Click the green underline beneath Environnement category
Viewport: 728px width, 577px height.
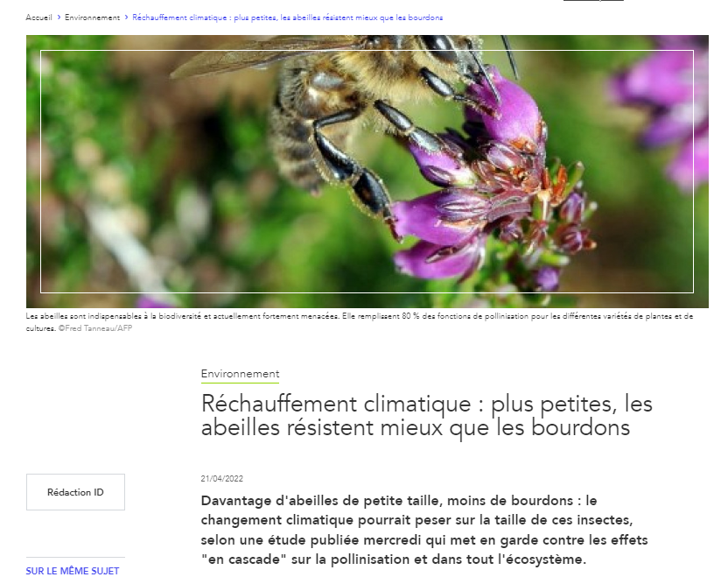coord(240,383)
